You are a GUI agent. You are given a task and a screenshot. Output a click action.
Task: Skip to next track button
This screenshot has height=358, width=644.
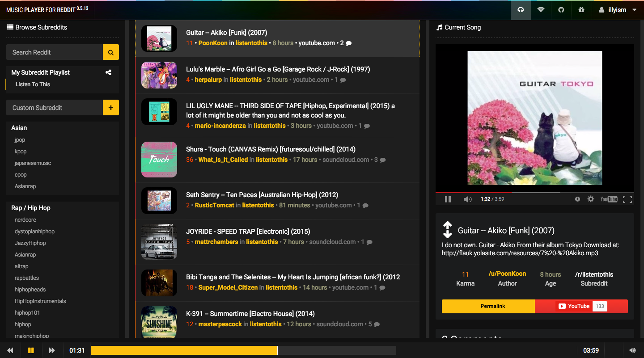(x=52, y=350)
